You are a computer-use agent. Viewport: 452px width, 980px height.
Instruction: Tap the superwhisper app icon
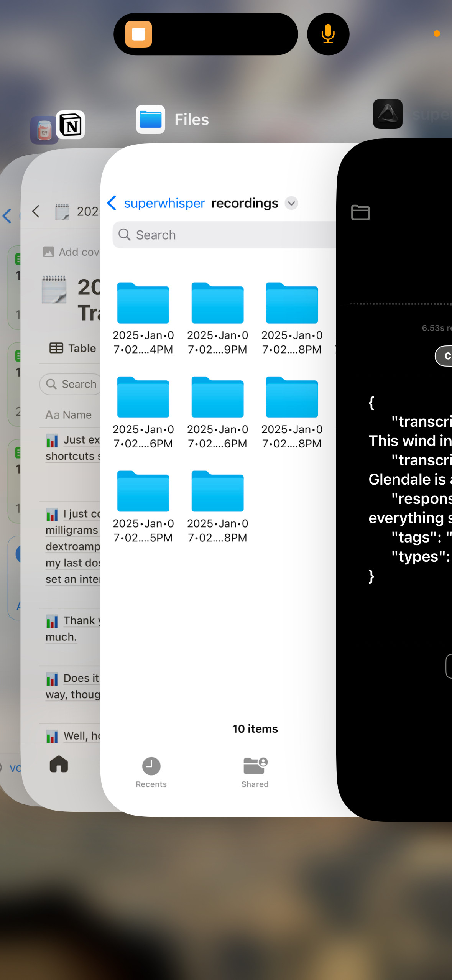(388, 114)
